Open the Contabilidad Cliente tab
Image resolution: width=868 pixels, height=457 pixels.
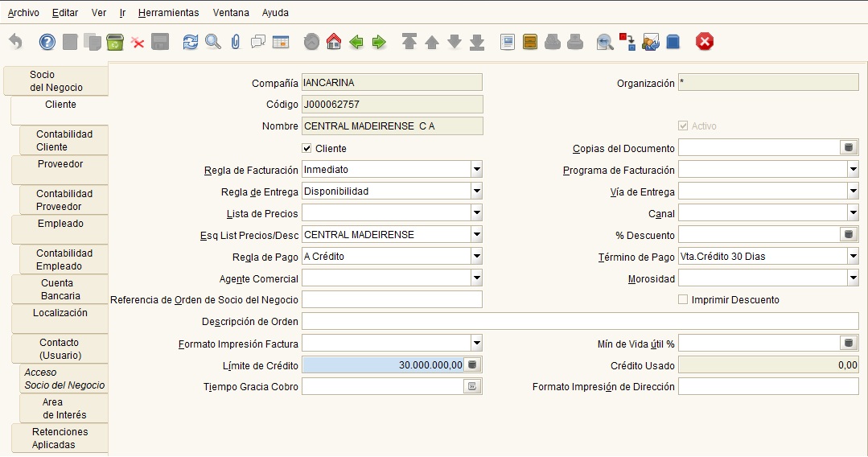64,140
